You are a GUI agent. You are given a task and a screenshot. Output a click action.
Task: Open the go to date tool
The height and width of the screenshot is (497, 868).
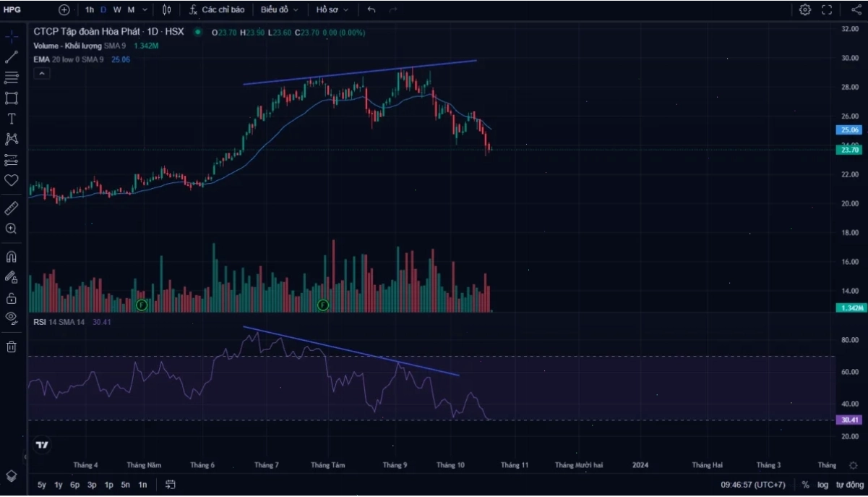click(x=171, y=485)
